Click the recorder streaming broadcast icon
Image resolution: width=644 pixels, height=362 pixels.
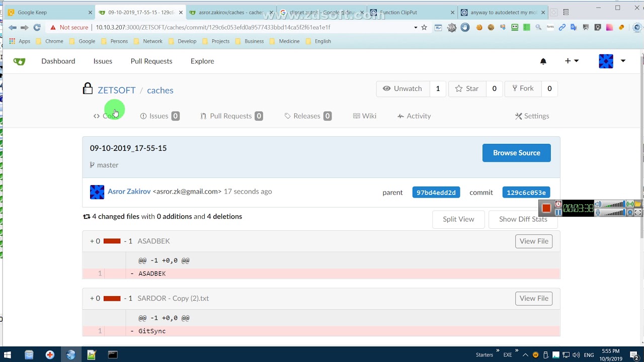(x=630, y=204)
